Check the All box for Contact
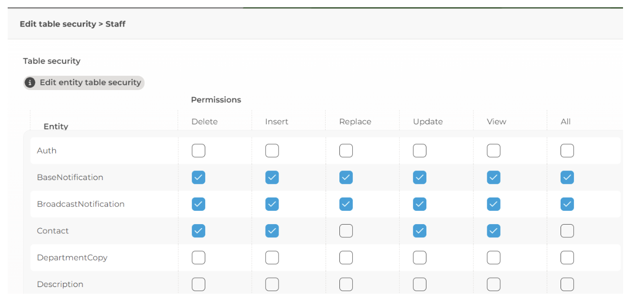644x308 pixels. pyautogui.click(x=567, y=231)
